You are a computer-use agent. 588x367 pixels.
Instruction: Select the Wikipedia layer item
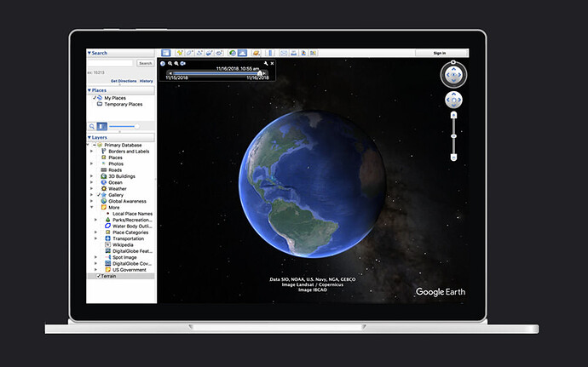pyautogui.click(x=123, y=244)
